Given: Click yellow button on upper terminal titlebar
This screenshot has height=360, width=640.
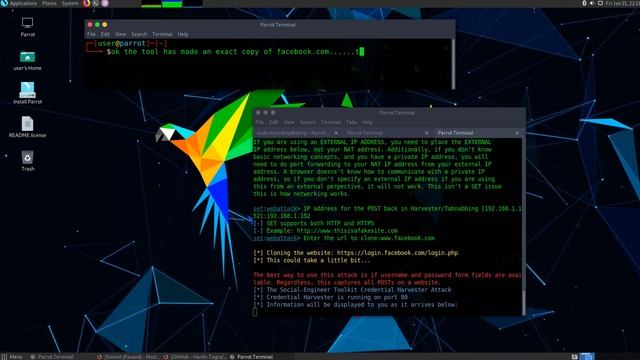Looking at the screenshot, I should (104, 24).
